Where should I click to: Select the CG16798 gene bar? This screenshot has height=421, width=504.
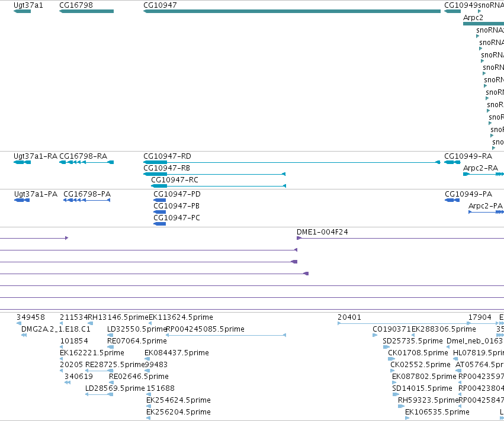tap(86, 11)
